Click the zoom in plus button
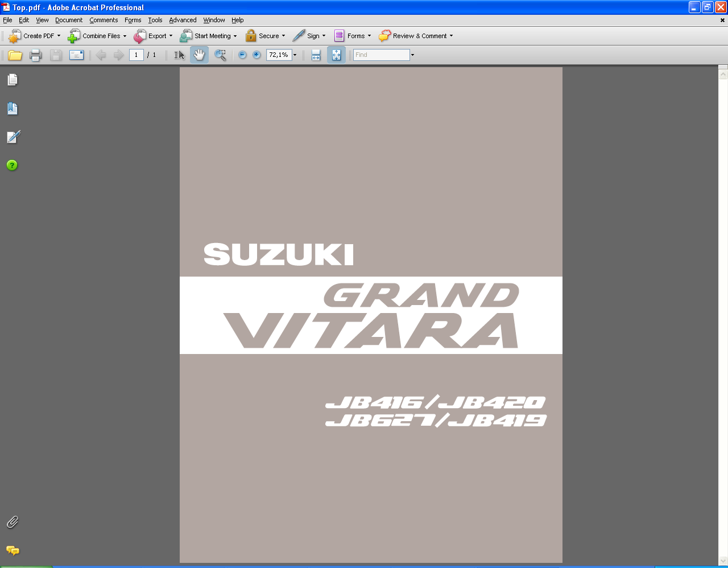This screenshot has width=728, height=568. click(x=257, y=55)
